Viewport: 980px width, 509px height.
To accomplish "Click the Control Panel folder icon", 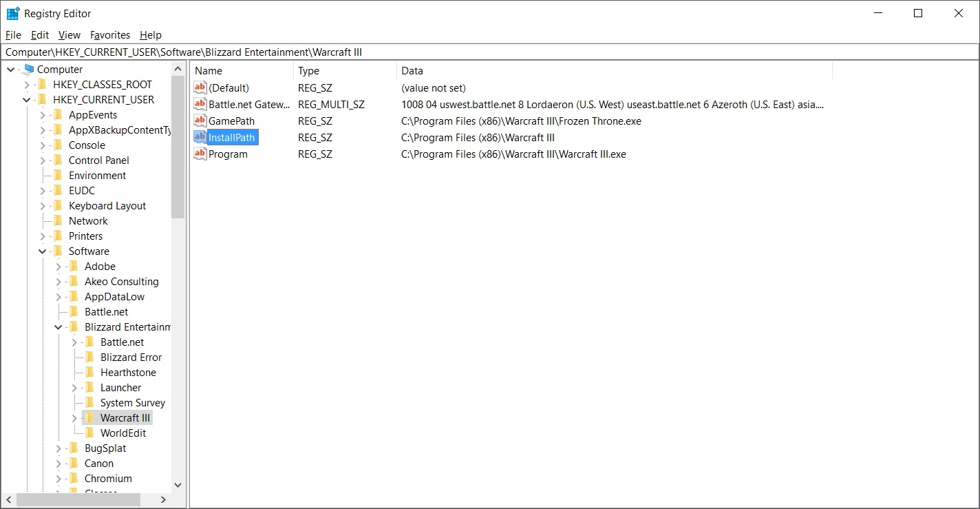I will (x=58, y=160).
